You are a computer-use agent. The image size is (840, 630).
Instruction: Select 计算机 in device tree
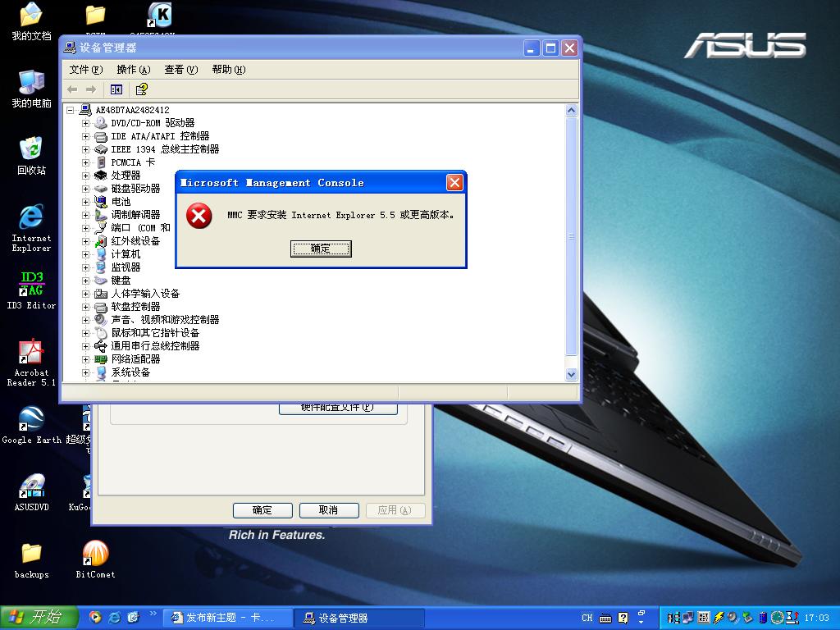tap(126, 254)
